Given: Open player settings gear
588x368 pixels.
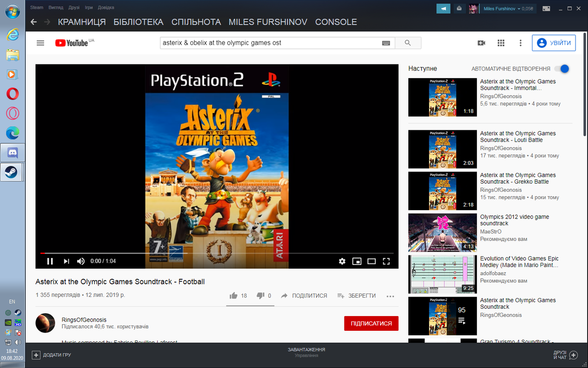Looking at the screenshot, I should tap(342, 261).
